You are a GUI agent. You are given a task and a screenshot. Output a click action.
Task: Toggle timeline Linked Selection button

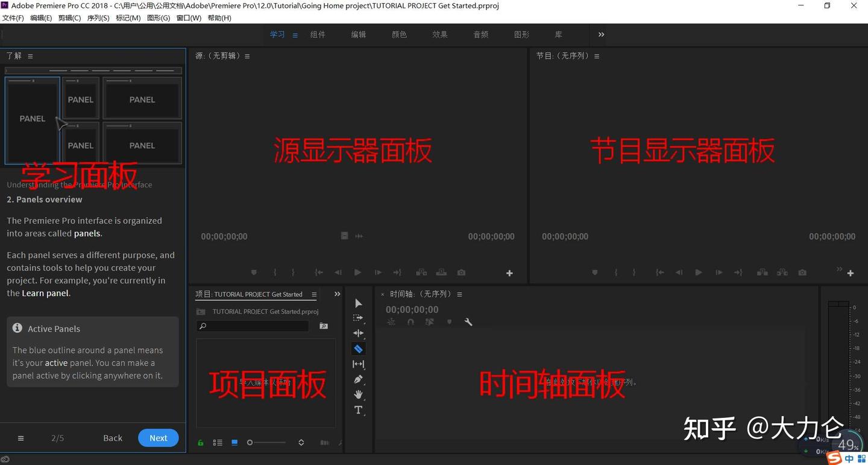click(x=430, y=322)
